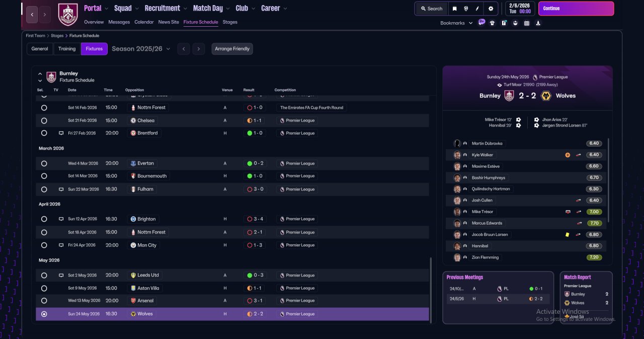The image size is (644, 339).
Task: Open the Search button
Action: [x=432, y=9]
